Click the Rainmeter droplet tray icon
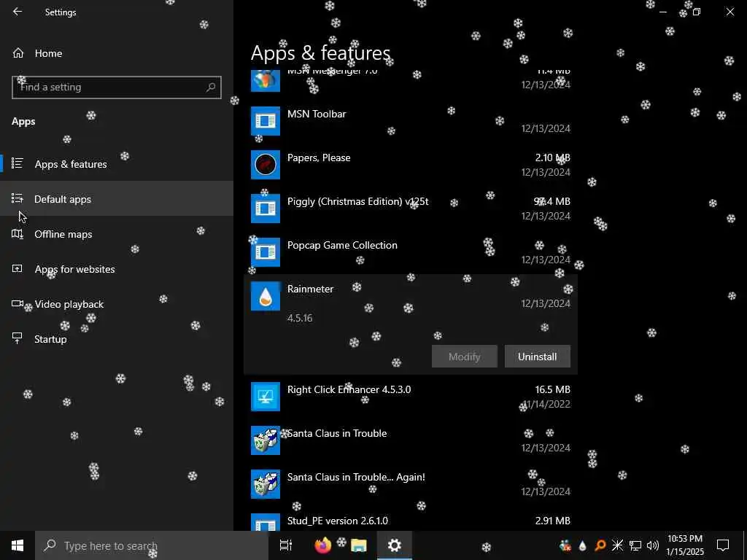This screenshot has height=560, width=747. tap(582, 545)
